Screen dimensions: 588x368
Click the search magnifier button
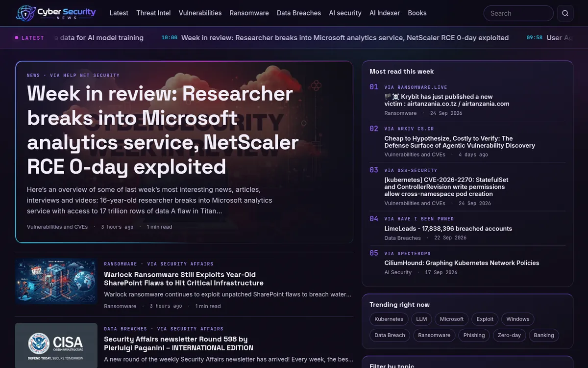pos(565,13)
